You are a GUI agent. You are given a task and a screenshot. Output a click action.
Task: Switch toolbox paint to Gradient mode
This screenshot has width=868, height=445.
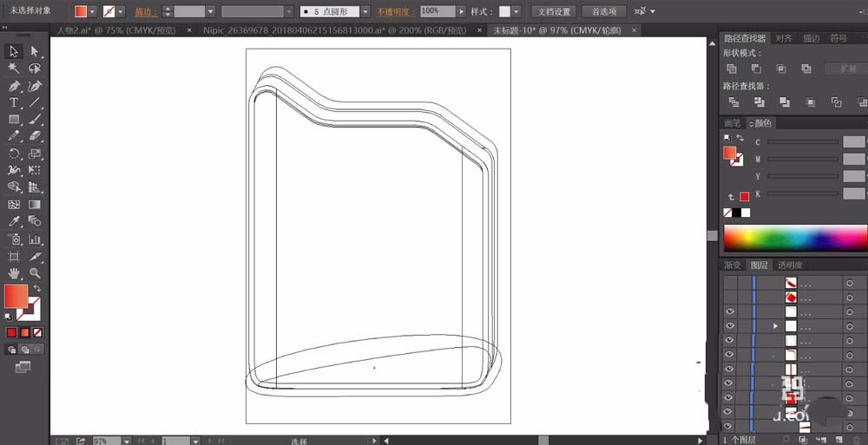point(25,332)
